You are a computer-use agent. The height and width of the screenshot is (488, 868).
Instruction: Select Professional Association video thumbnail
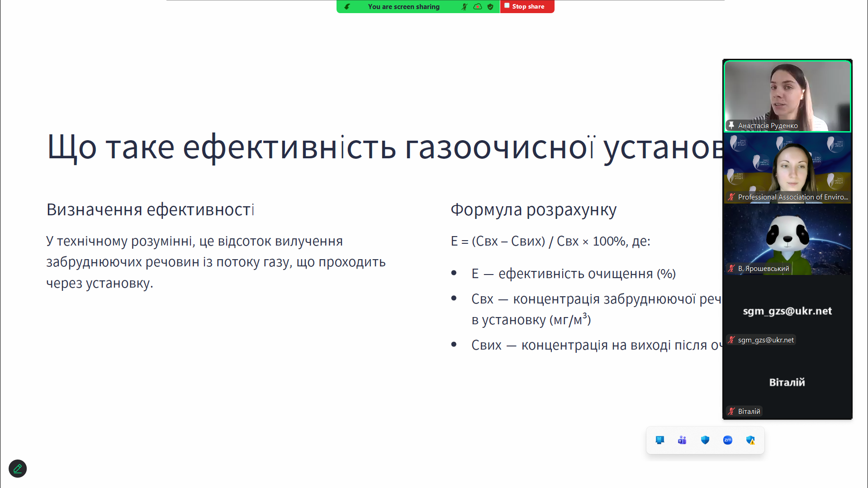click(x=787, y=168)
